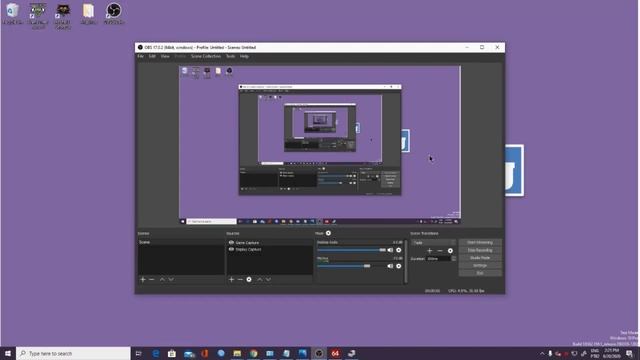
Task: Open the notification center icon in the tray
Action: [x=629, y=353]
